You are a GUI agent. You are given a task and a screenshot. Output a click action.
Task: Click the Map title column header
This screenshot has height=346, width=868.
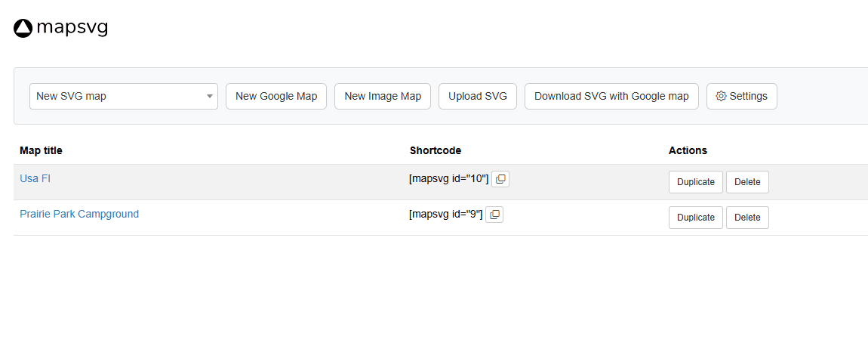click(x=41, y=150)
